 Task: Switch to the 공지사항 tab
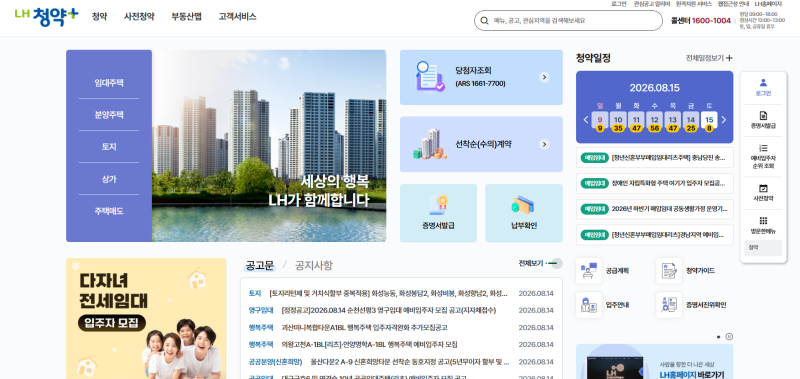click(314, 265)
